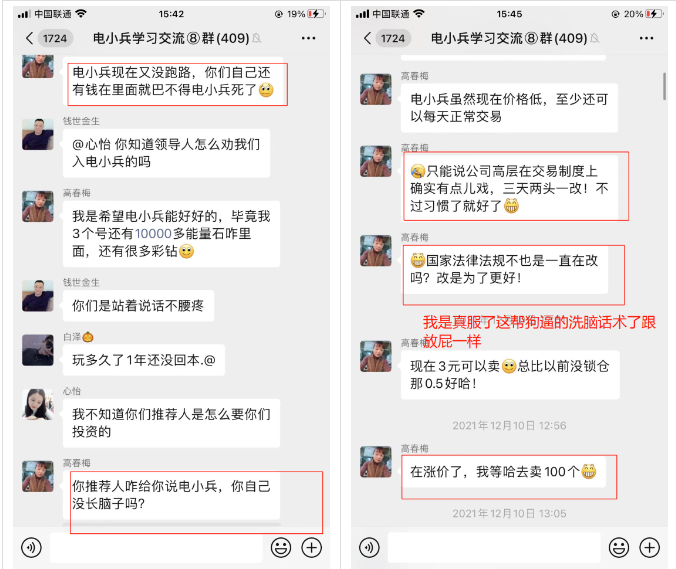
Task: Tap the plus attachment icon in right chat
Action: click(x=649, y=548)
